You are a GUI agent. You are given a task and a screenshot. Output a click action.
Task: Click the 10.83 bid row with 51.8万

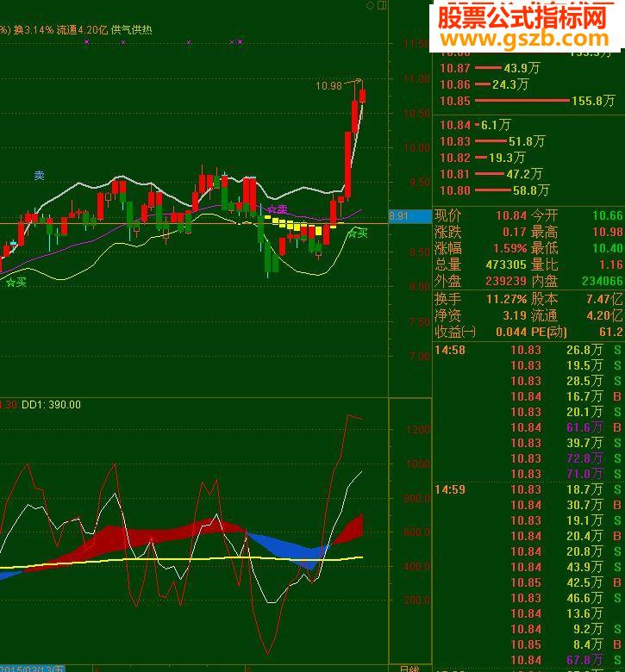pyautogui.click(x=492, y=141)
